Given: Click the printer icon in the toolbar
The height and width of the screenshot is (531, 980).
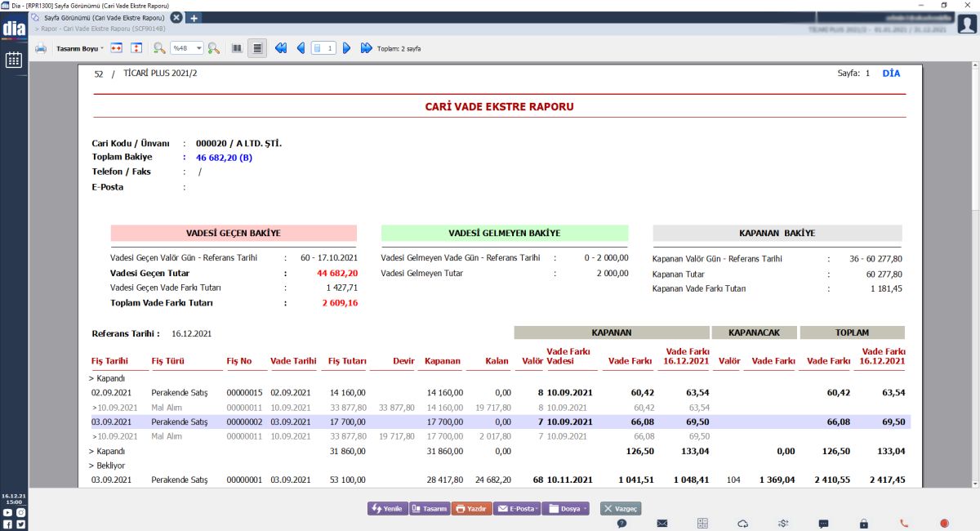Looking at the screenshot, I should (x=41, y=49).
